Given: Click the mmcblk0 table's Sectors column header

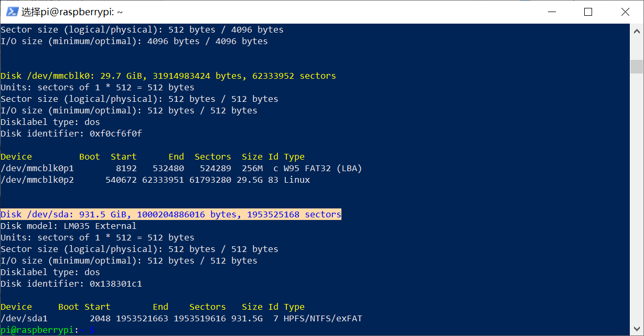Looking at the screenshot, I should click(x=213, y=156).
